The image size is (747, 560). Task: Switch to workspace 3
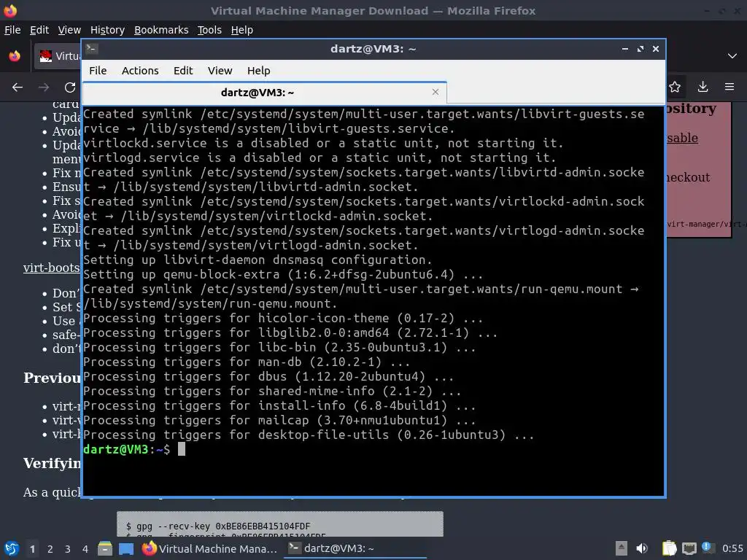[x=68, y=549]
